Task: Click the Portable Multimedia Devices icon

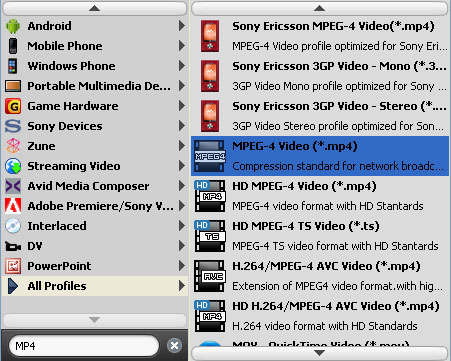Action: pyautogui.click(x=13, y=86)
